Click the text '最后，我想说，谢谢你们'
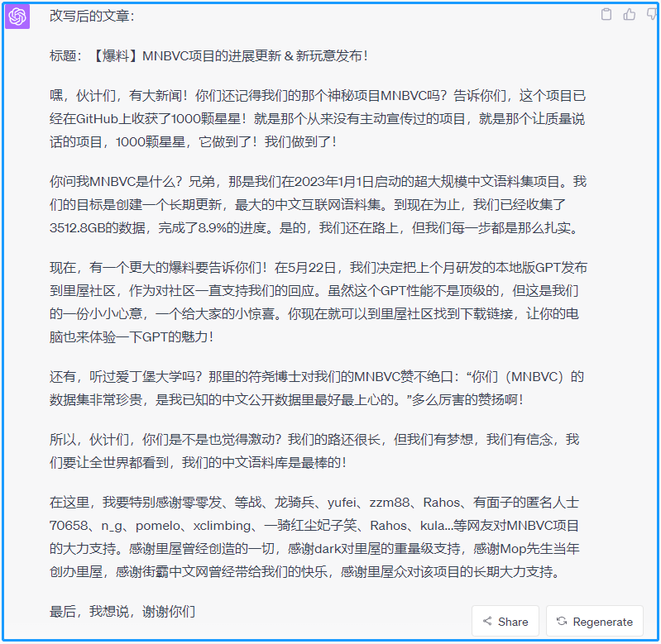661x644 pixels. [x=122, y=611]
